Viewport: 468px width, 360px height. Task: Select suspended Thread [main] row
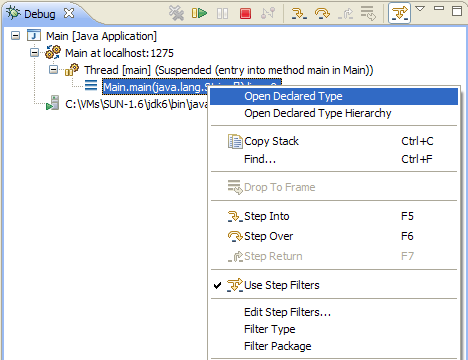coord(229,70)
